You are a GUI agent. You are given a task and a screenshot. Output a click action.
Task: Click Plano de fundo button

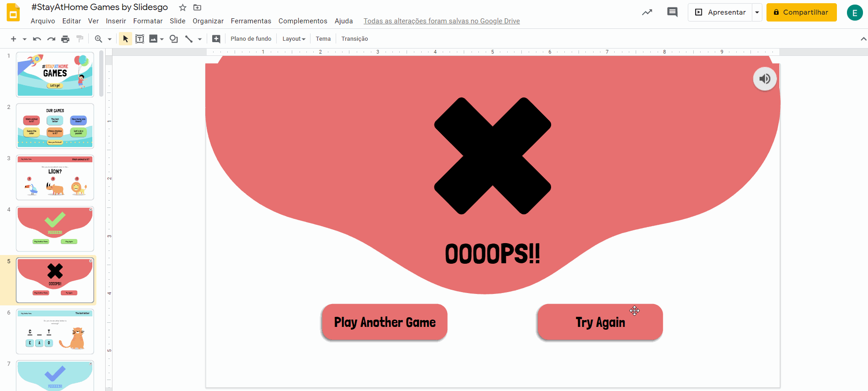(x=251, y=39)
